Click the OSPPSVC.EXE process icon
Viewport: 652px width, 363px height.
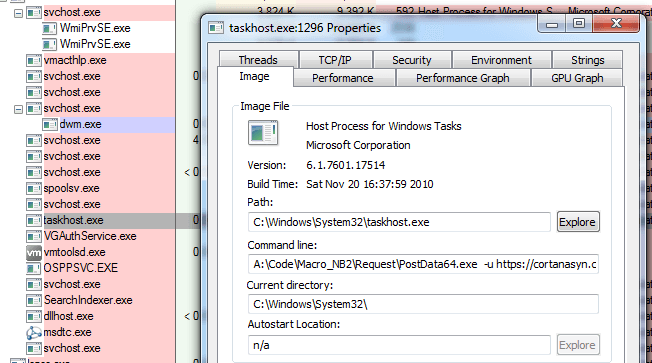click(34, 269)
